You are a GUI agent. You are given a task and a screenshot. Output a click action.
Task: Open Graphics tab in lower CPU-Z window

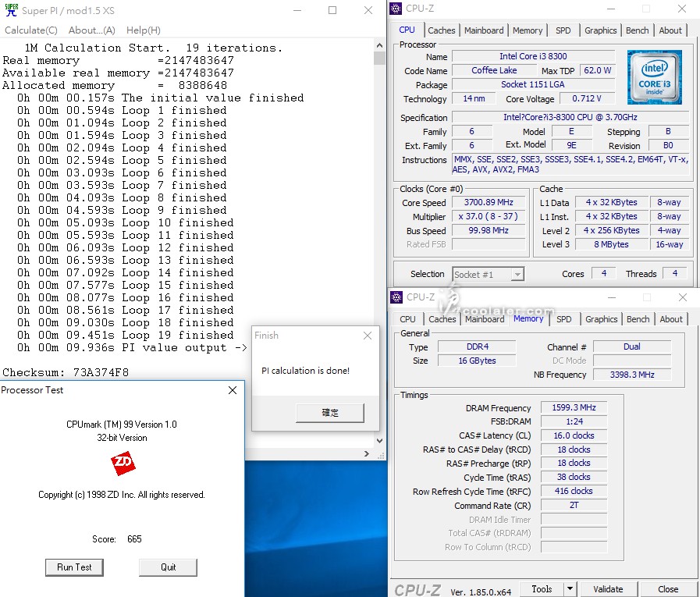(x=602, y=319)
